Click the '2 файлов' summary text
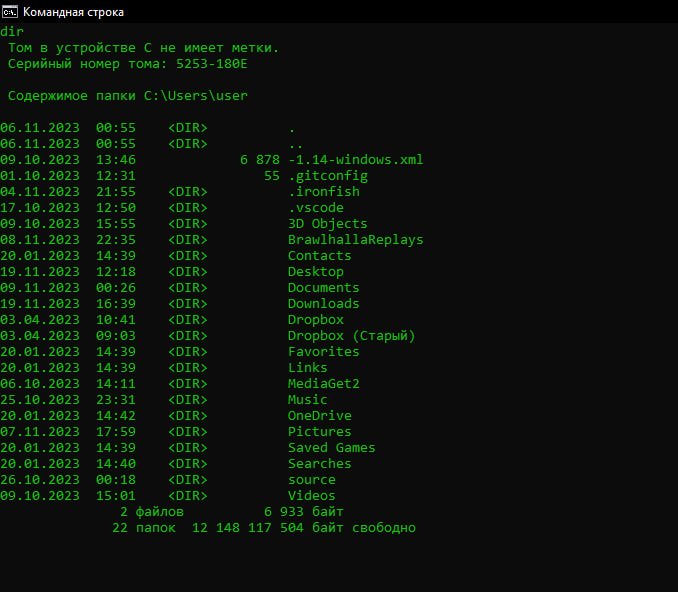 point(152,512)
